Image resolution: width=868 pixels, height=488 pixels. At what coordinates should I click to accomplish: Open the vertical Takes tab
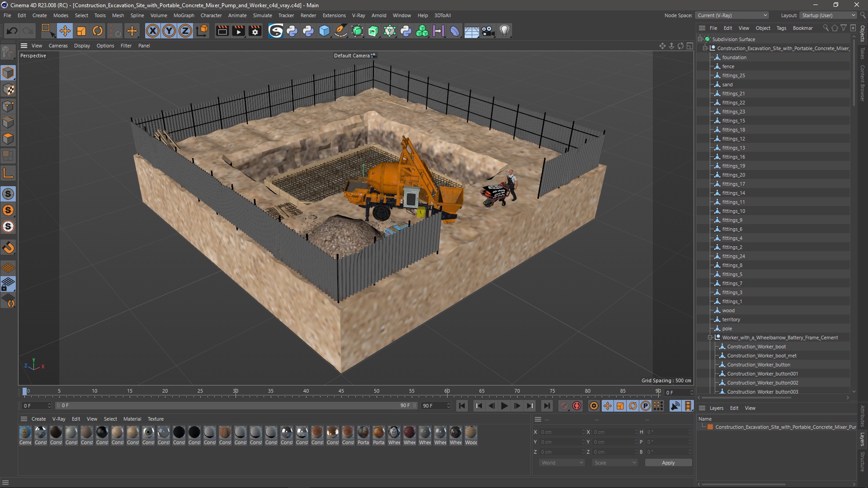[863, 53]
